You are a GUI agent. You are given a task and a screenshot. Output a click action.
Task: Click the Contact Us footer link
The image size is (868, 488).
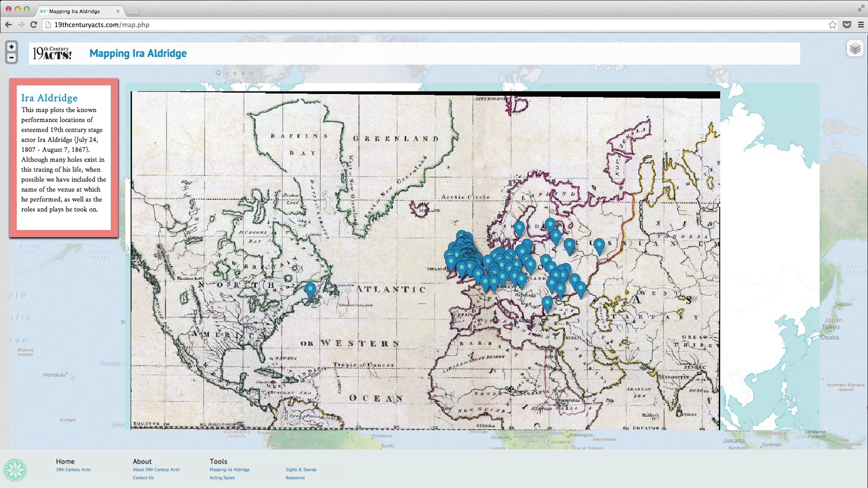143,478
